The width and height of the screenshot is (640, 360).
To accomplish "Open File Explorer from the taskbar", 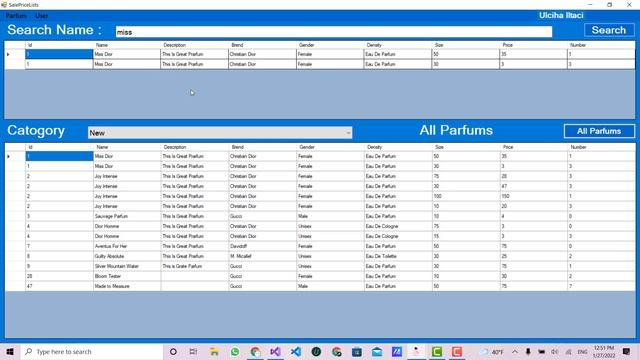I will pos(214,351).
